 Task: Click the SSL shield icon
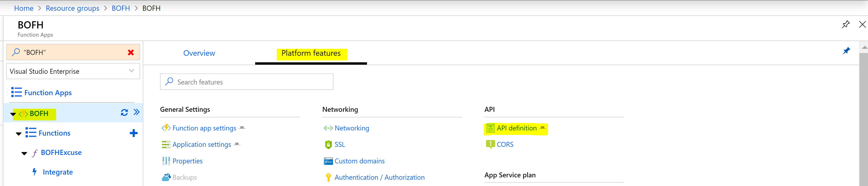(x=328, y=144)
